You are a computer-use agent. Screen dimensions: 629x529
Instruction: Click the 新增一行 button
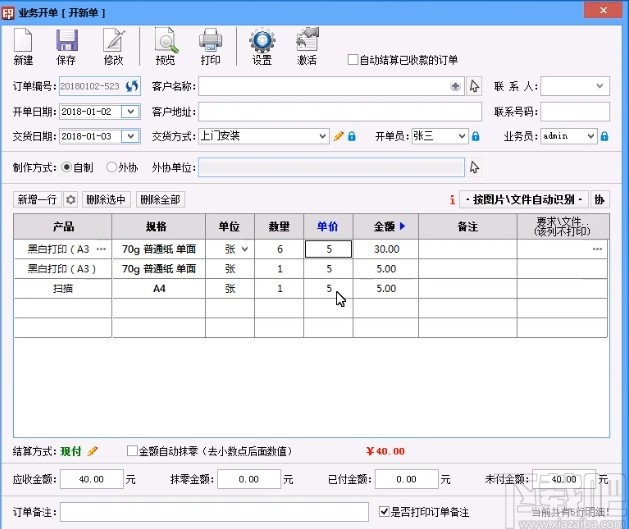37,199
